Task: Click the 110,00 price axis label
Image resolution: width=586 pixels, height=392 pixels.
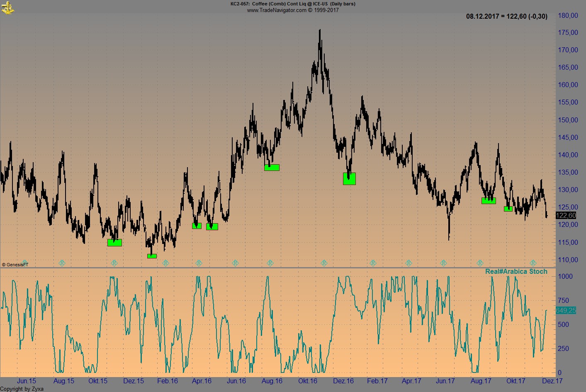Action: coord(568,260)
